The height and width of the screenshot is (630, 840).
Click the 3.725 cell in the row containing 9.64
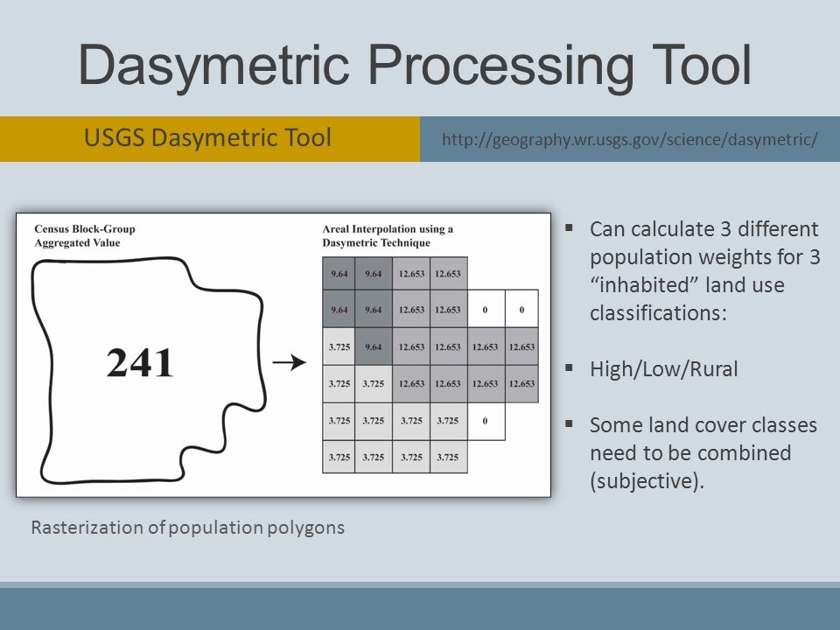(x=339, y=346)
